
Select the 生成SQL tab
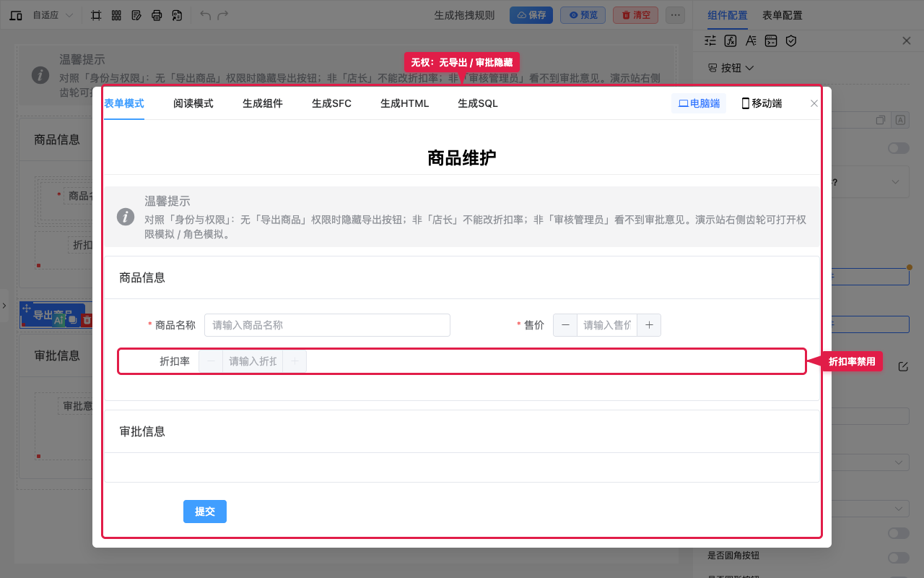pos(478,103)
